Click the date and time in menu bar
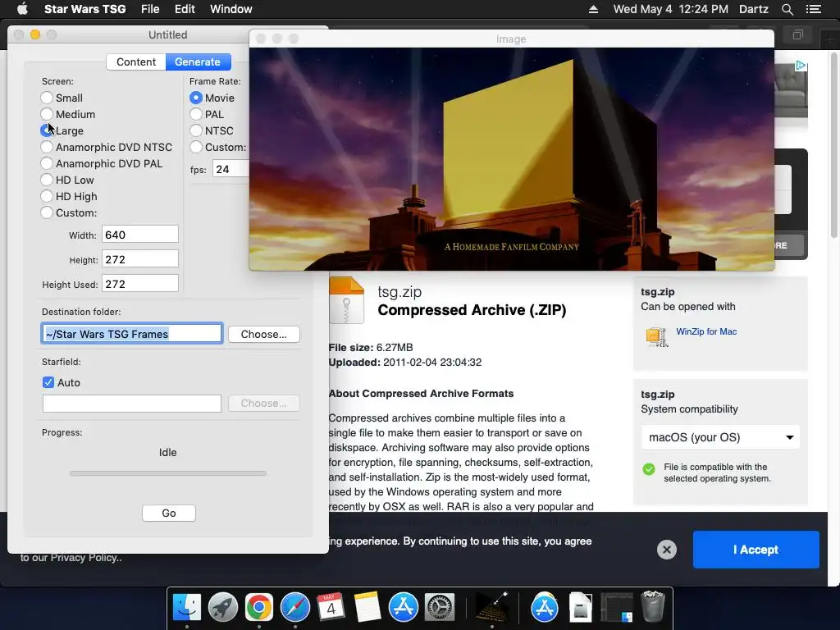The height and width of the screenshot is (630, 840). click(671, 9)
